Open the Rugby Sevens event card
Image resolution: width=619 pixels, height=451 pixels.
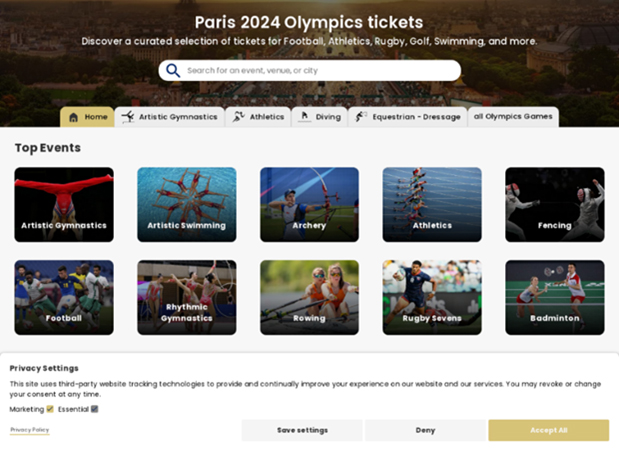pos(432,297)
